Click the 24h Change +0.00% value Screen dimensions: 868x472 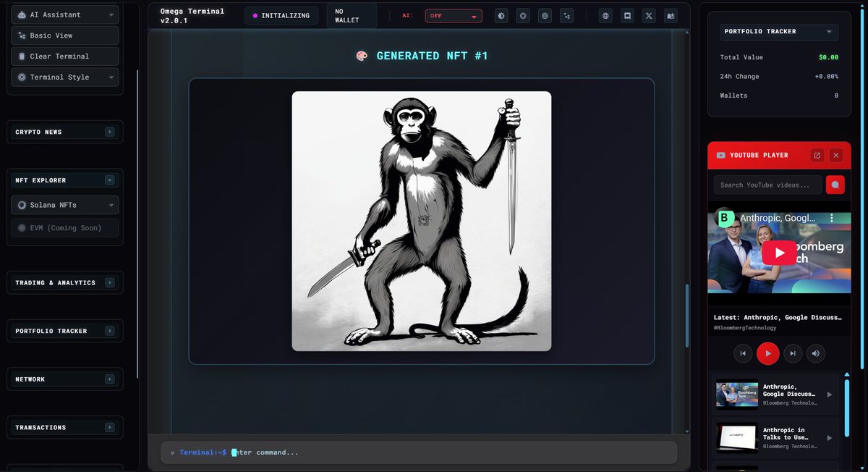(826, 76)
